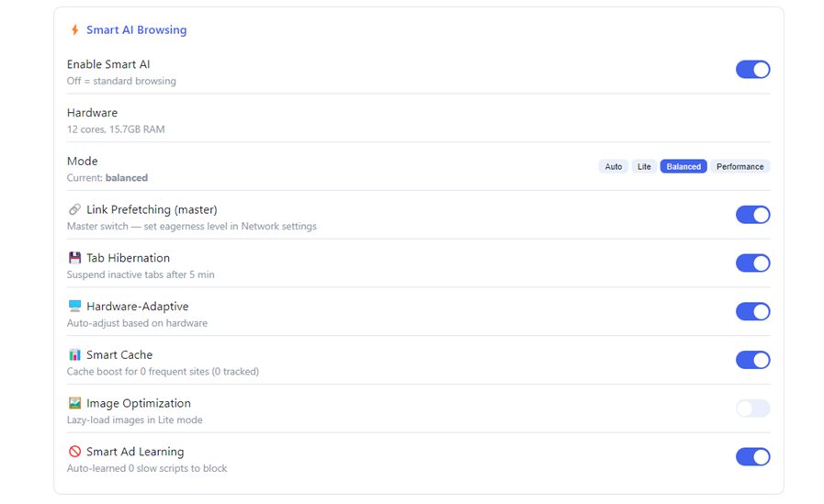Select Lite mode
The height and width of the screenshot is (504, 824).
click(644, 166)
